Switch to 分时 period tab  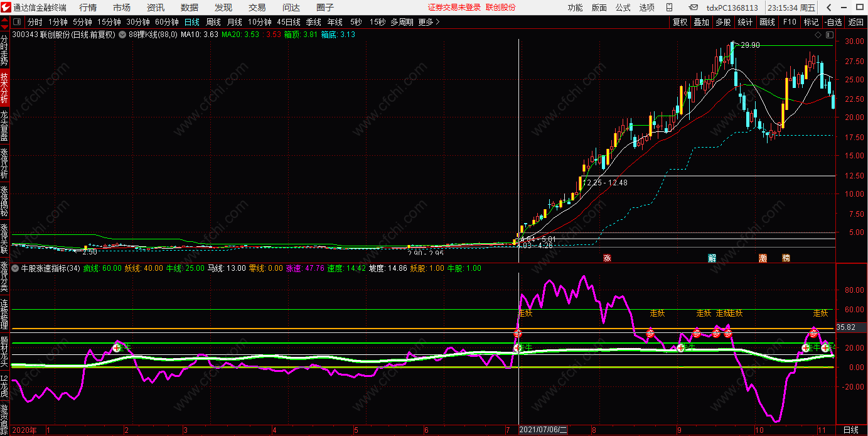[x=35, y=22]
